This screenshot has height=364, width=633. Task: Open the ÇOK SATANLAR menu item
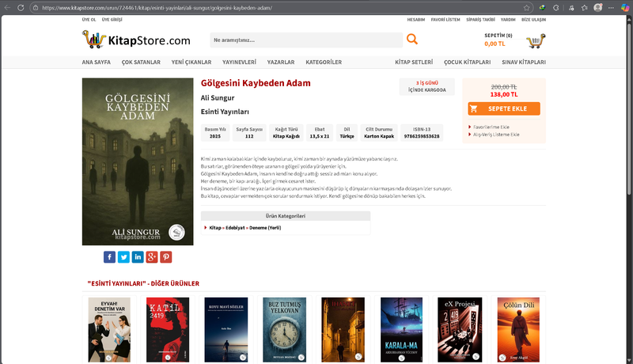coord(141,63)
